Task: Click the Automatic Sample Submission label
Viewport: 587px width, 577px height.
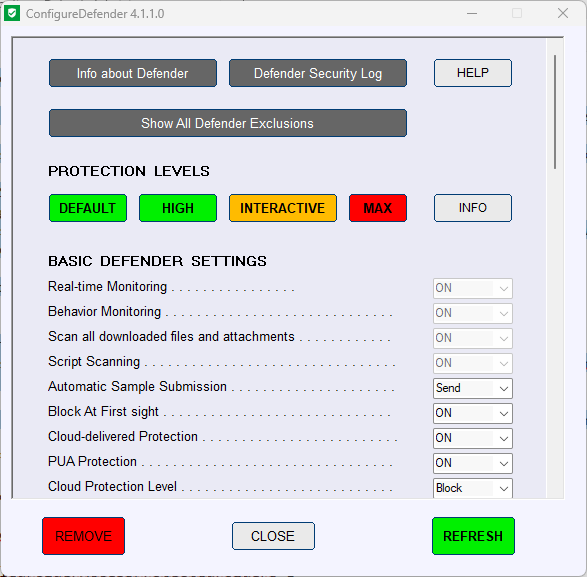Action: (x=137, y=386)
